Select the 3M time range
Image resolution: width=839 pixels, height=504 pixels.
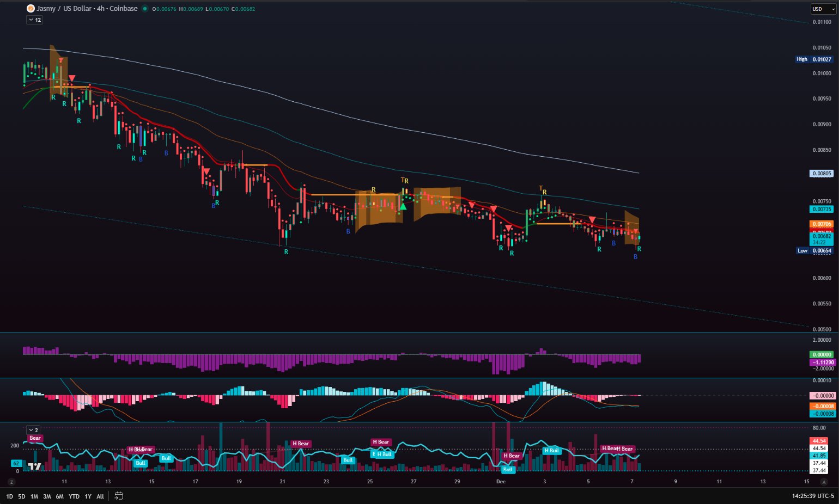pos(47,496)
